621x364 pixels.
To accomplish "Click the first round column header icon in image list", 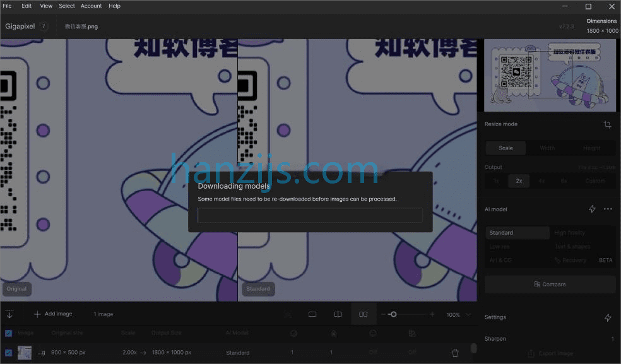I will coord(294,334).
